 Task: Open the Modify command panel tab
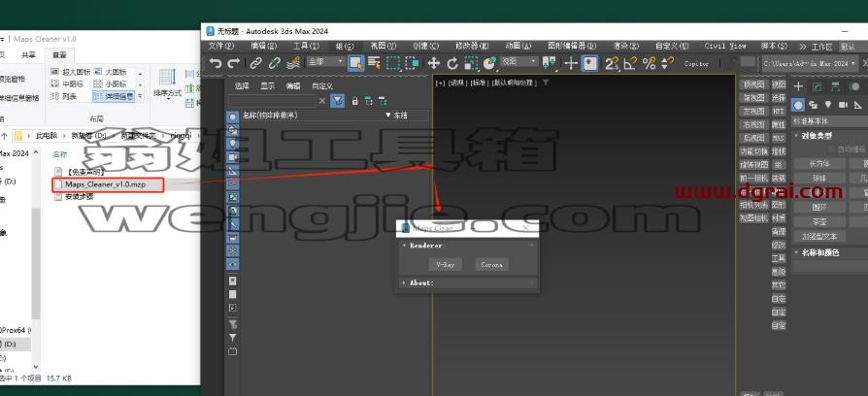(818, 86)
